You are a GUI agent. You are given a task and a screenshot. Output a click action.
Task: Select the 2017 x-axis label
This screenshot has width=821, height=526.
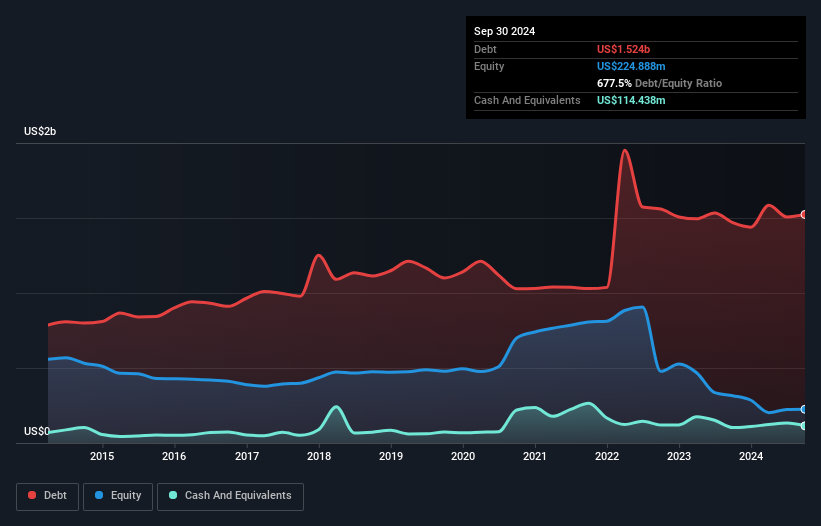247,456
